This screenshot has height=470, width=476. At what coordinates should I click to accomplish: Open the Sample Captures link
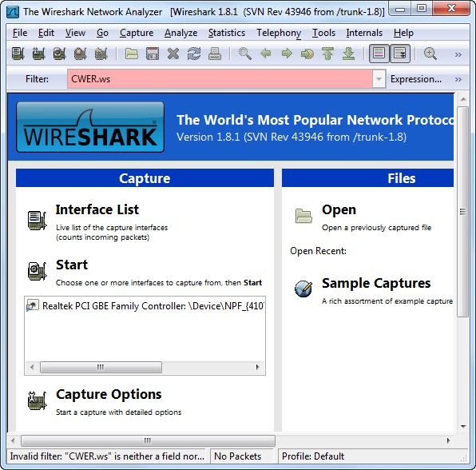click(376, 283)
